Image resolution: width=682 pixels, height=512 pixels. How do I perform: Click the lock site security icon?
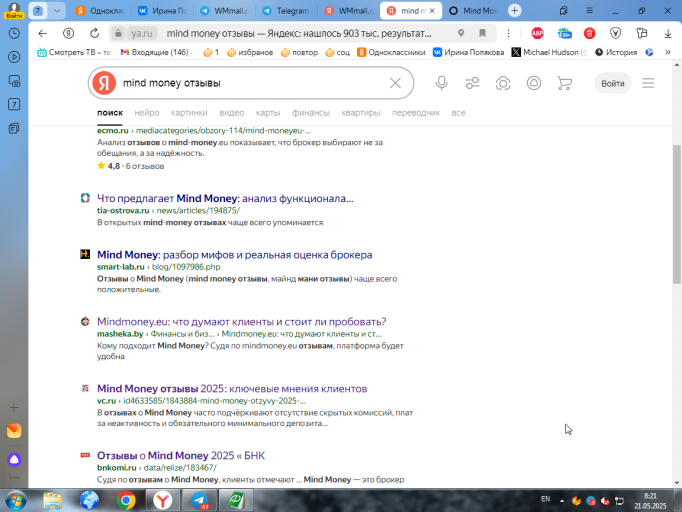[x=118, y=33]
